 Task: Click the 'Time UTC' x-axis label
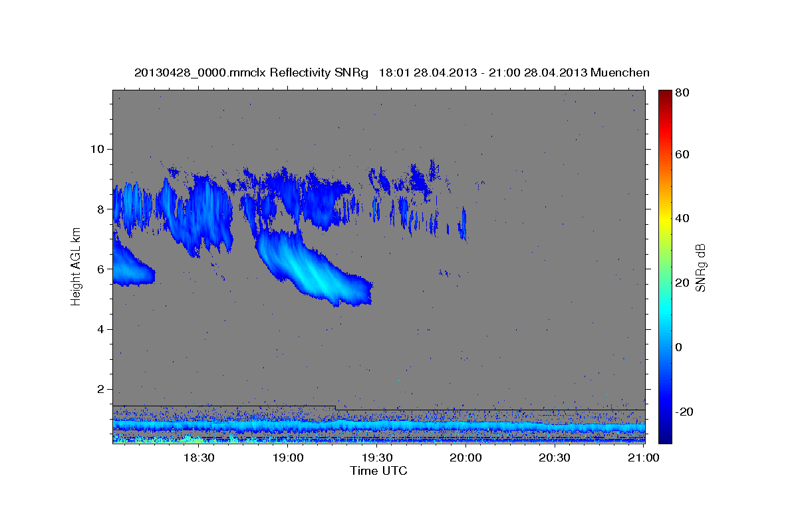tap(378, 471)
